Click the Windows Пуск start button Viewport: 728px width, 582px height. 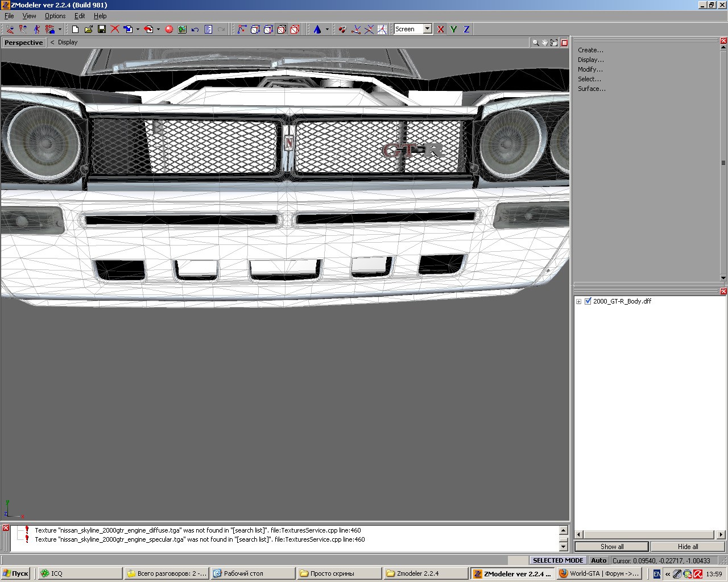[x=15, y=573]
